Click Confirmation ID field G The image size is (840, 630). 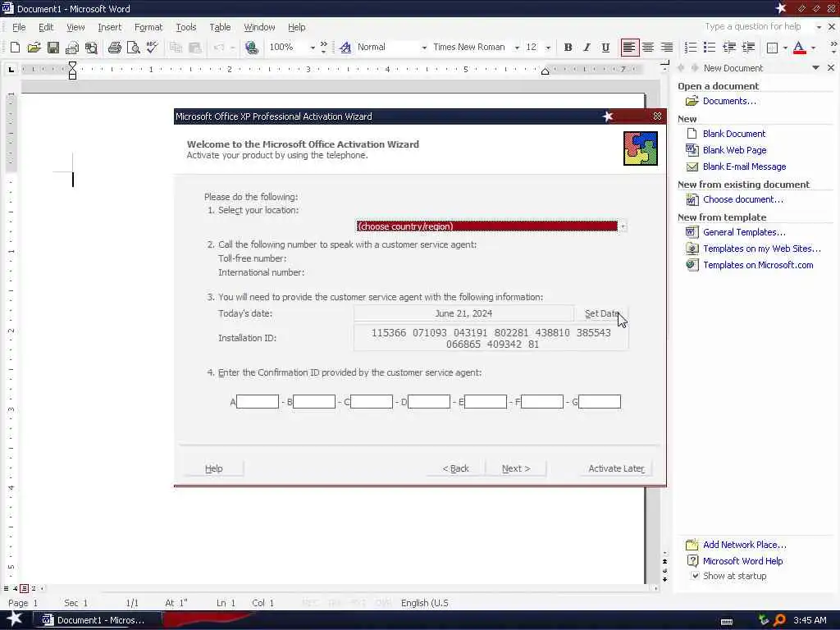click(x=600, y=402)
